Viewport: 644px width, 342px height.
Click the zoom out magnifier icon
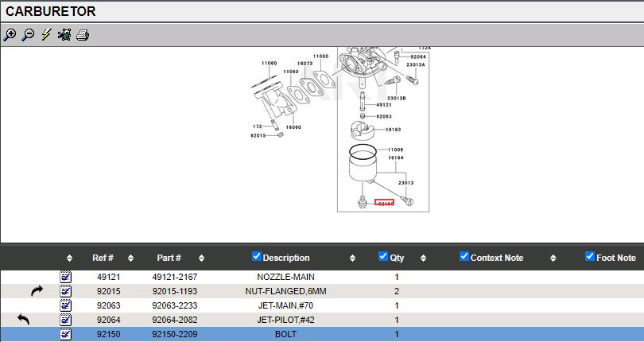point(28,35)
